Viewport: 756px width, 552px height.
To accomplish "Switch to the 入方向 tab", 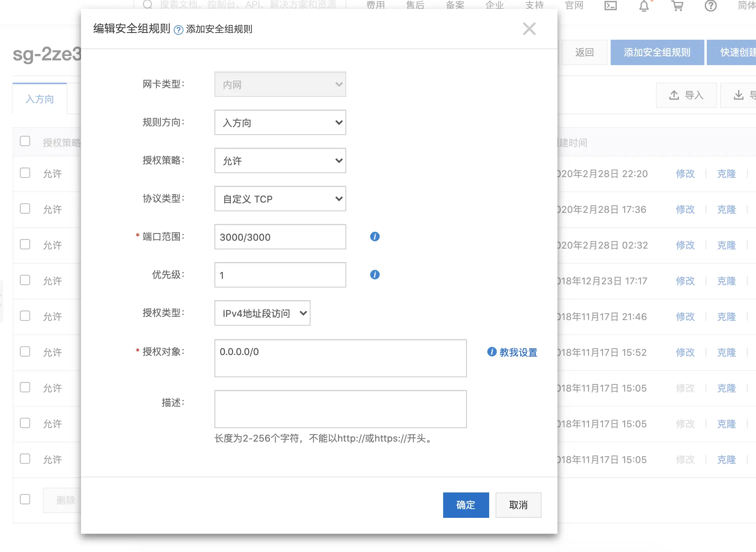I will [40, 99].
